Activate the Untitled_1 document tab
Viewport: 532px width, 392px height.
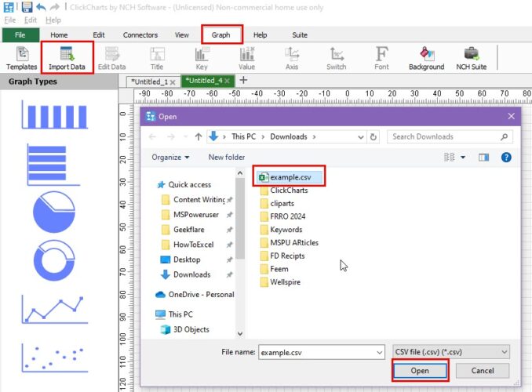tap(150, 82)
